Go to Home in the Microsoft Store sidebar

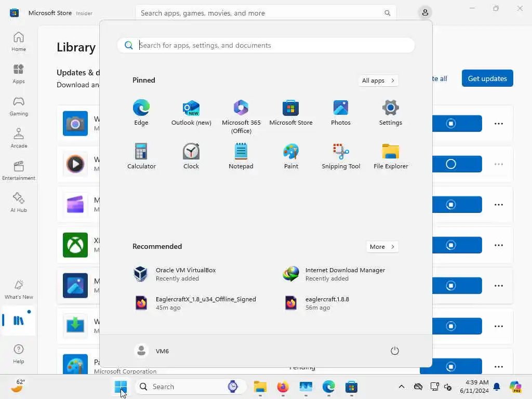click(x=19, y=42)
